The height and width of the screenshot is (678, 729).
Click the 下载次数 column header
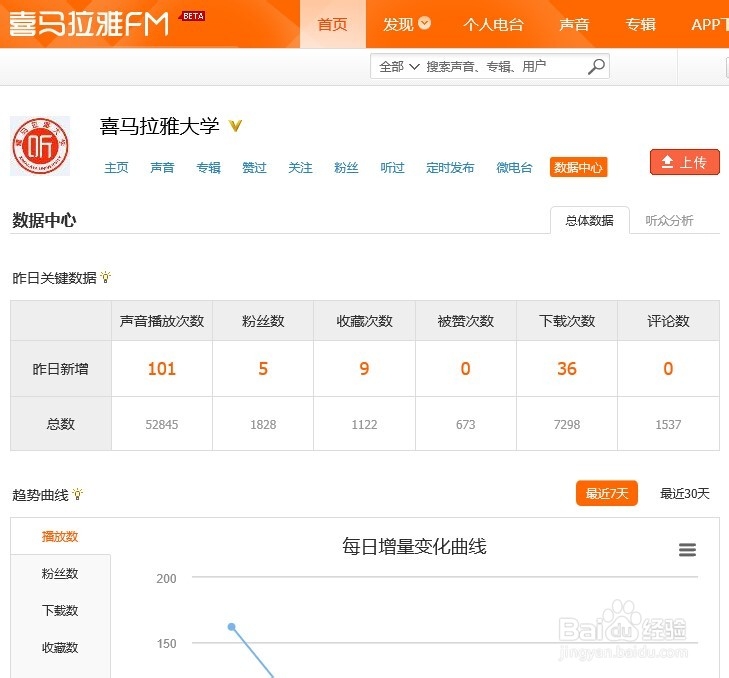point(567,321)
